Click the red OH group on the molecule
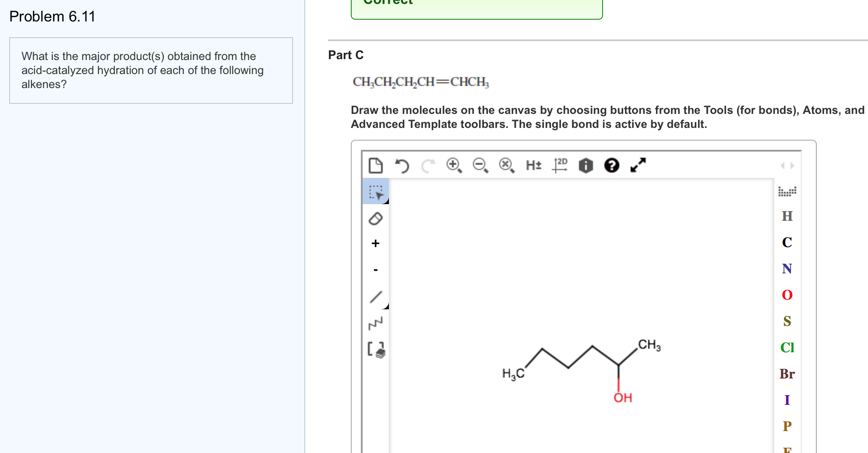 (622, 398)
